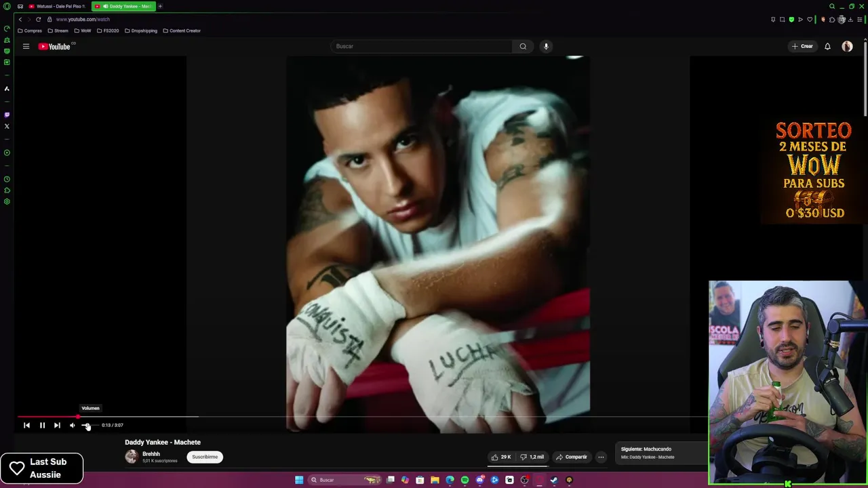Open the Opera GX main menu logo
This screenshot has width=868, height=488.
(7, 6)
